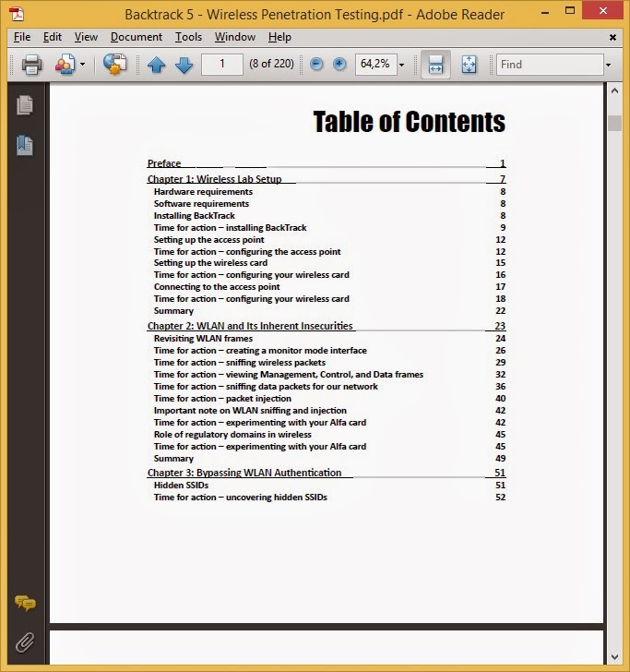Fit one full page icon
This screenshot has width=630, height=672.
point(469,65)
